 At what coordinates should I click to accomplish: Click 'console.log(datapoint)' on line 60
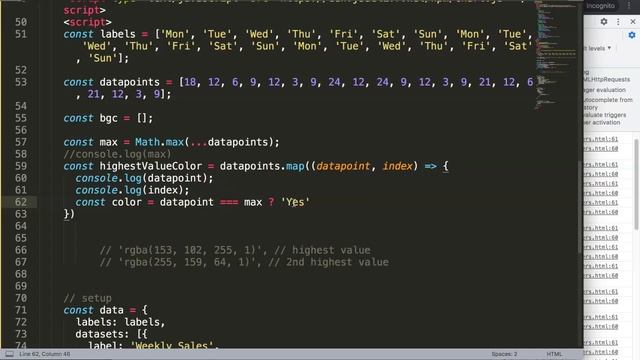(144, 178)
